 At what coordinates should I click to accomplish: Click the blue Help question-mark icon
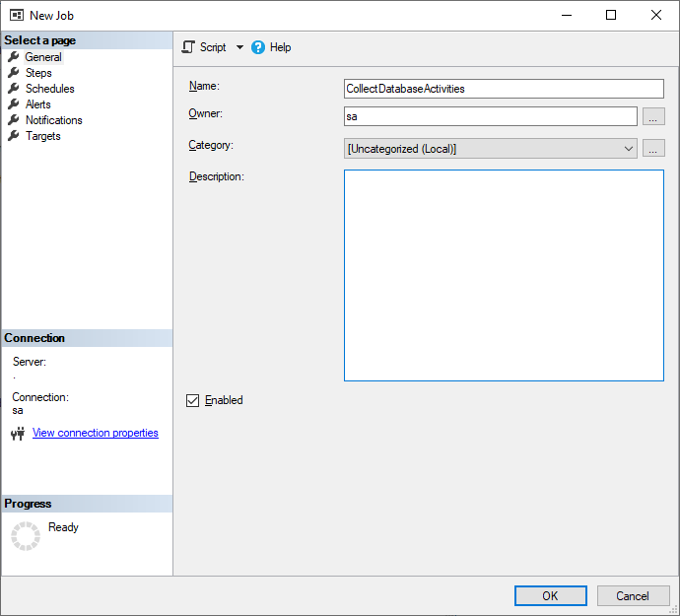click(x=258, y=47)
